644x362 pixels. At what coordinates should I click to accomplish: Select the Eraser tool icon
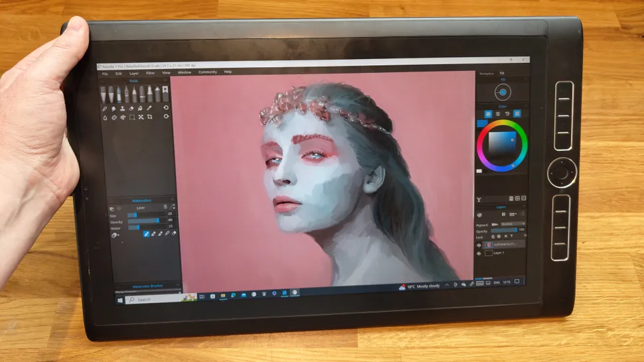(131, 108)
